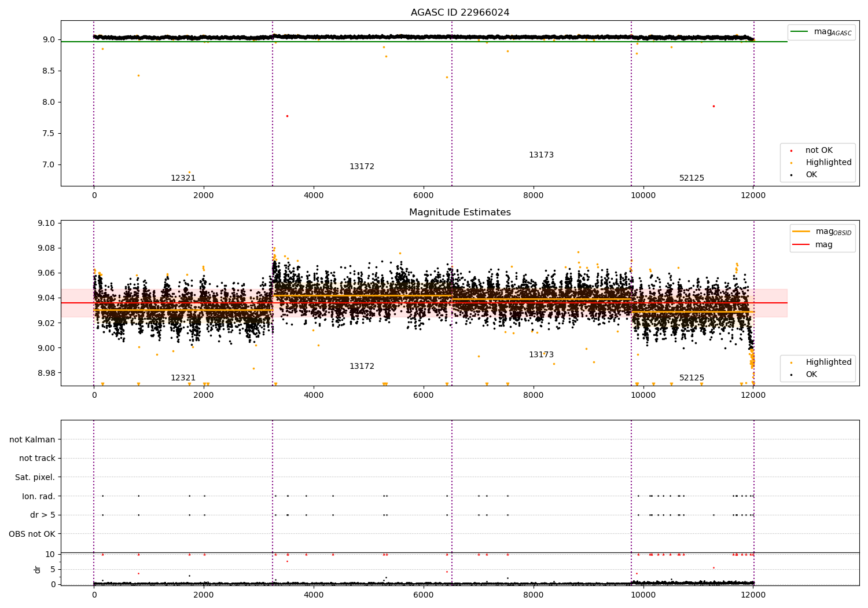The width and height of the screenshot is (868, 608).
Task: Click the 'AGASC ID 22966024' plot title
Action: [460, 13]
